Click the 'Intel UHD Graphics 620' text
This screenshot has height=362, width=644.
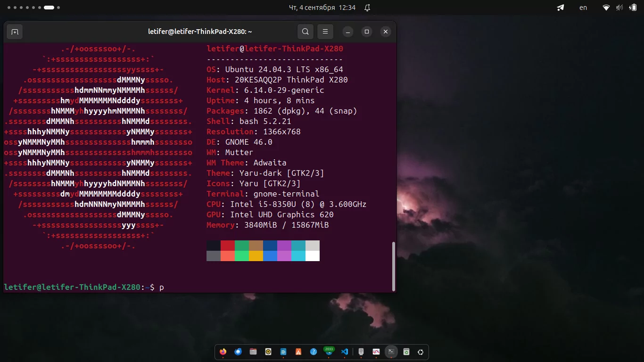click(x=282, y=215)
